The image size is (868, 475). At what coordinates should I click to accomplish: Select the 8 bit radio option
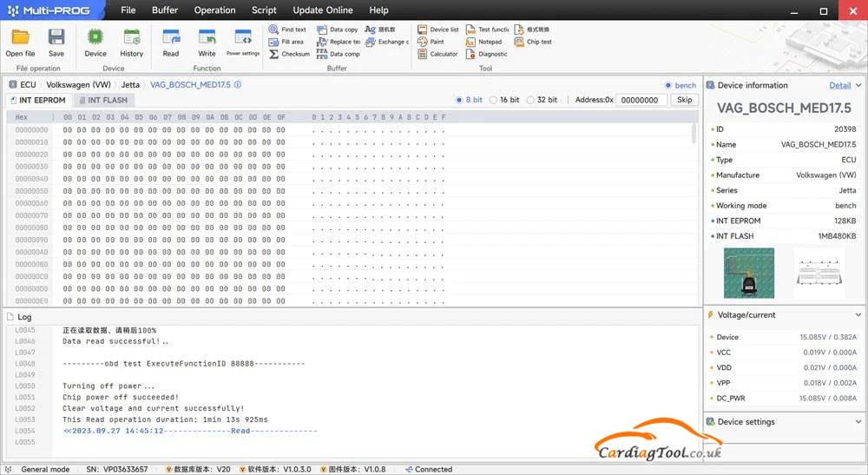[x=460, y=100]
